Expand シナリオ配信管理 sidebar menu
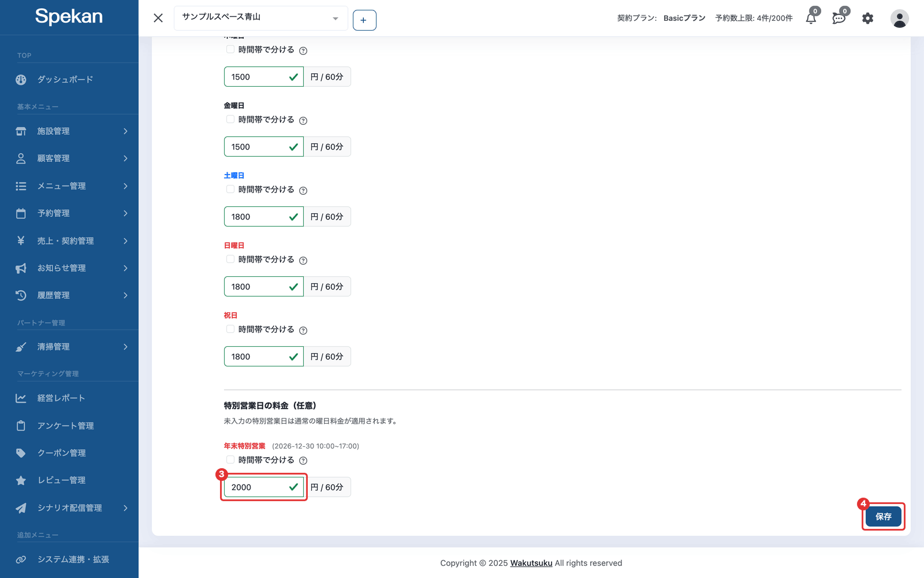924x578 pixels. (x=69, y=507)
